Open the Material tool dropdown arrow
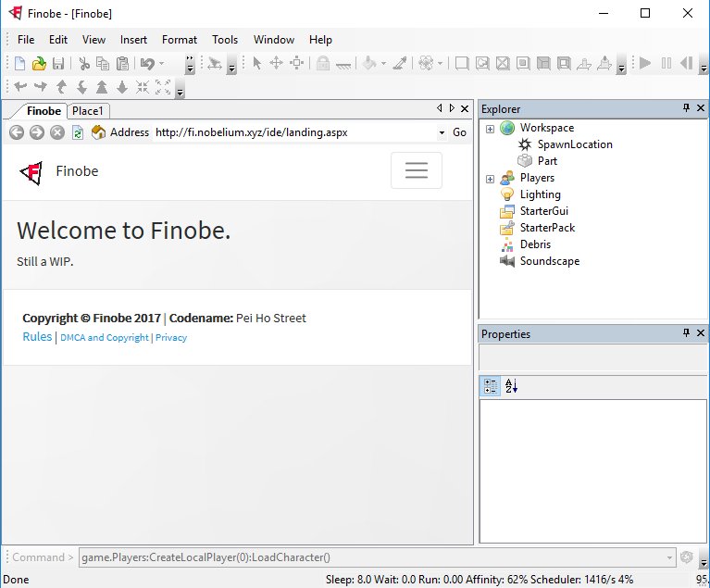 [x=440, y=63]
